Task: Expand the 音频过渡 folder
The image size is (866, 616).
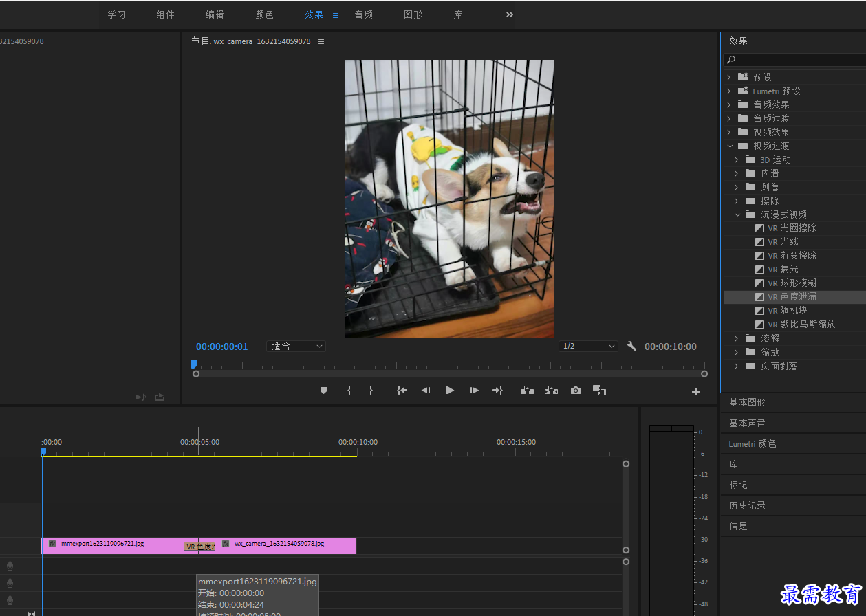Action: coord(729,118)
